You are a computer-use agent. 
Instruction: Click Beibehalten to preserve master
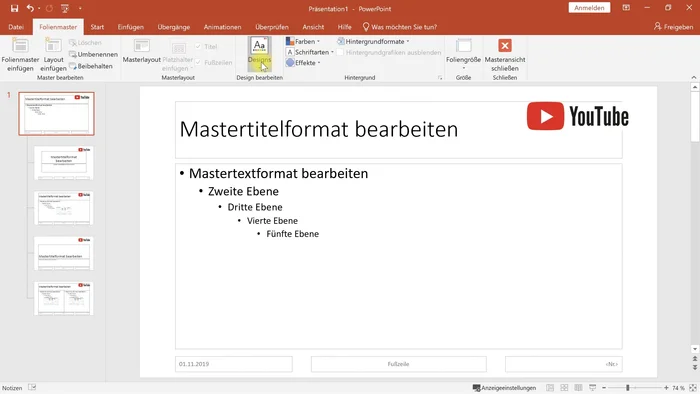tap(91, 66)
